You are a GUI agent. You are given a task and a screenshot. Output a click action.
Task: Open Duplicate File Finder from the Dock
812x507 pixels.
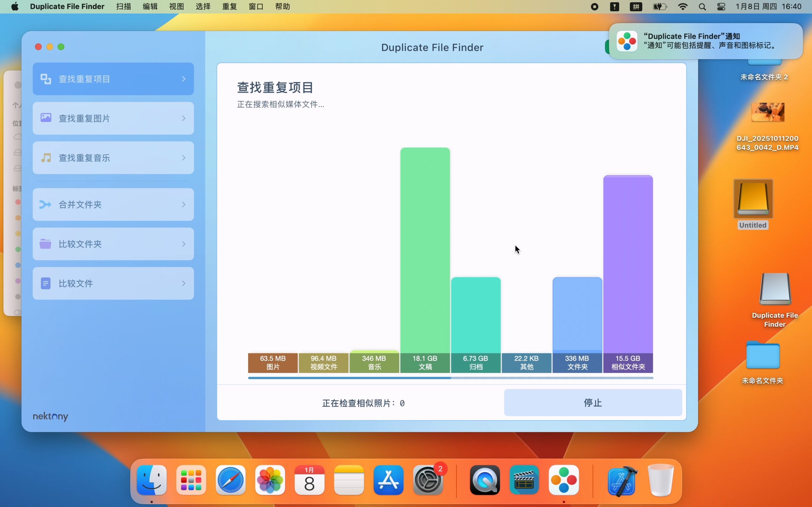[x=564, y=480]
